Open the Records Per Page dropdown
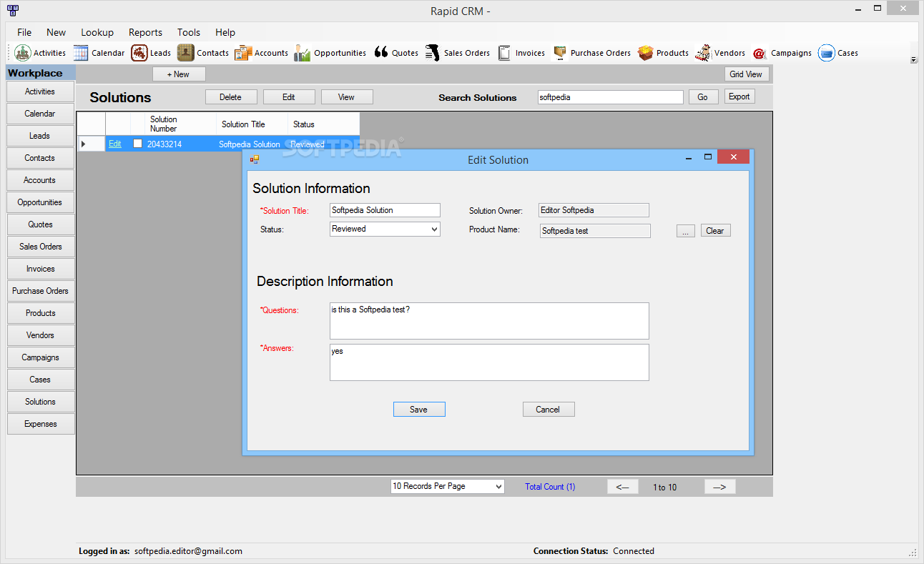This screenshot has width=924, height=564. coord(448,486)
